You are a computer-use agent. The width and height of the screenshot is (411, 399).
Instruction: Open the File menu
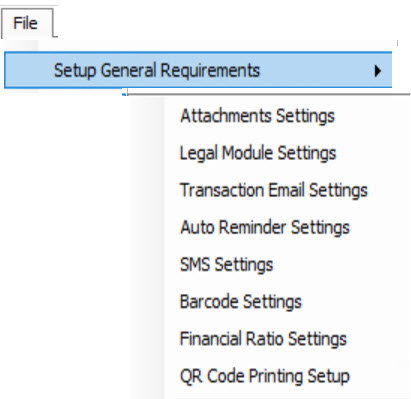(26, 23)
